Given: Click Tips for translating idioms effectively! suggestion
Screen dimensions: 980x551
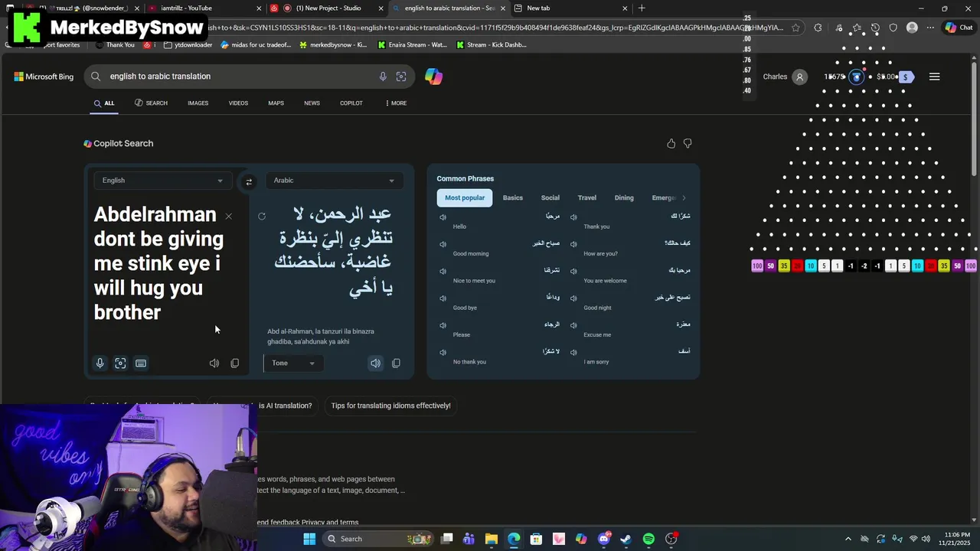Looking at the screenshot, I should (390, 406).
